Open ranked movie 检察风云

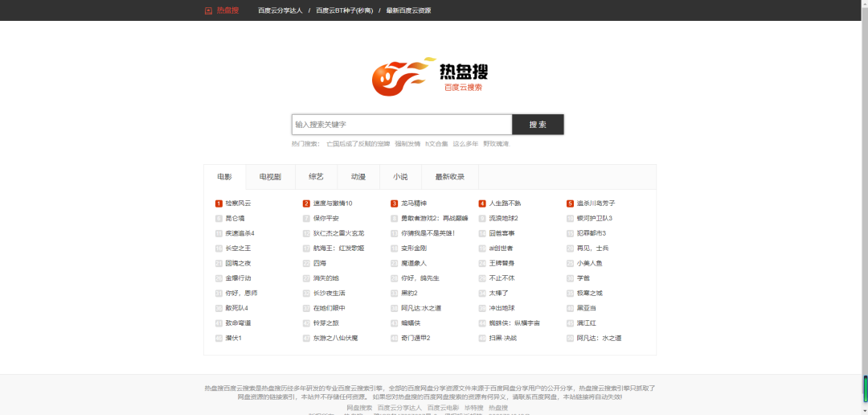pos(238,203)
